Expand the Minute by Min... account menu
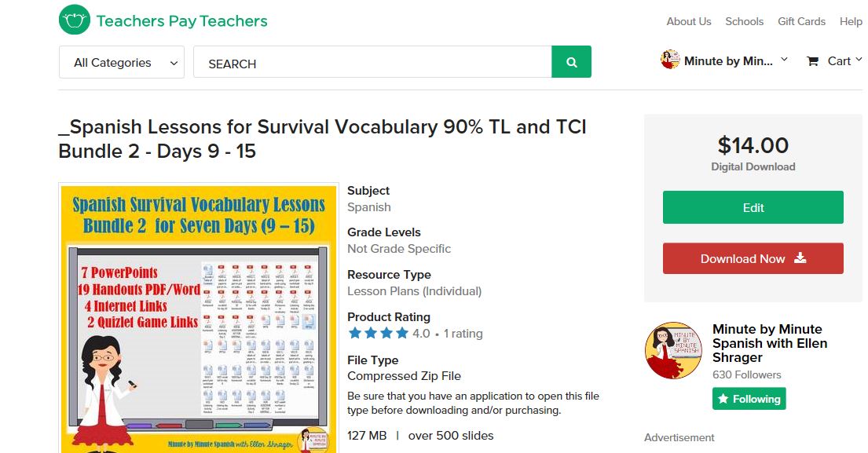The width and height of the screenshot is (868, 453). click(x=785, y=60)
